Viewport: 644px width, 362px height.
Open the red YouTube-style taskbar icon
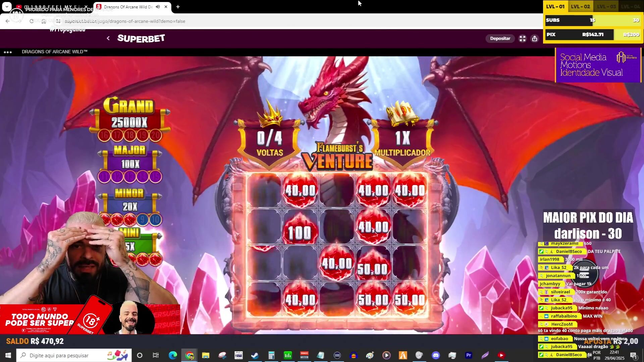(x=501, y=355)
